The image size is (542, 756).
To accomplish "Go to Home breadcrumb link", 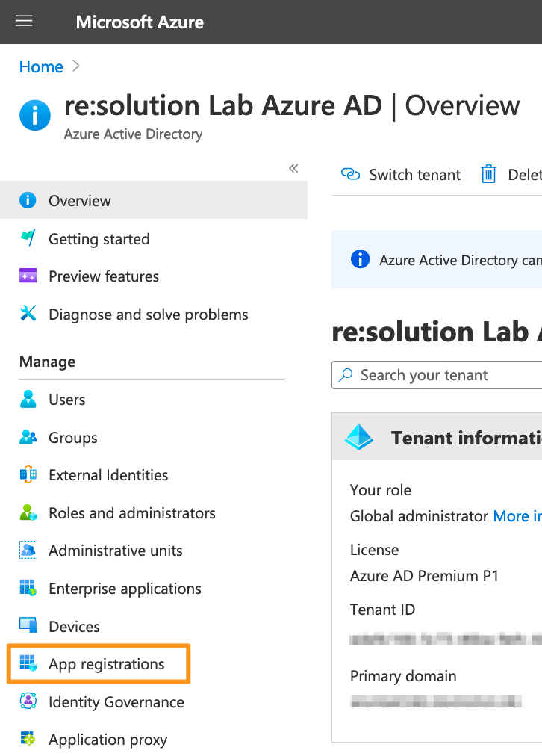I will pos(41,66).
